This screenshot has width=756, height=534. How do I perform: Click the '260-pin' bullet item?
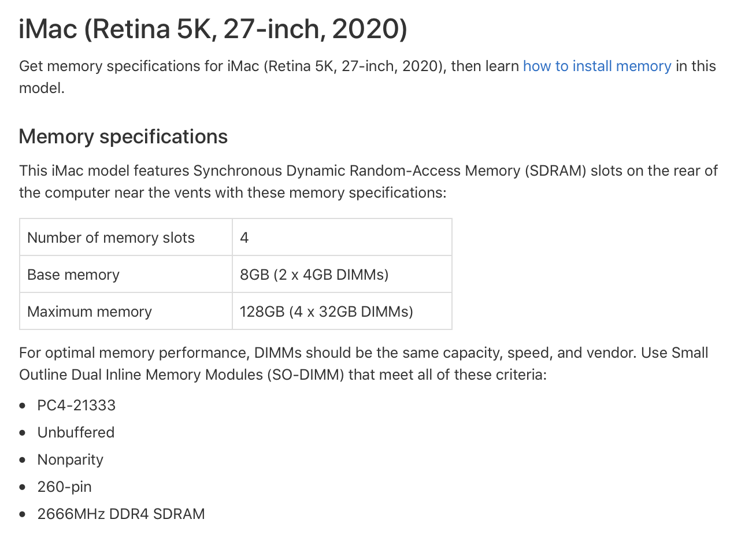pos(64,487)
